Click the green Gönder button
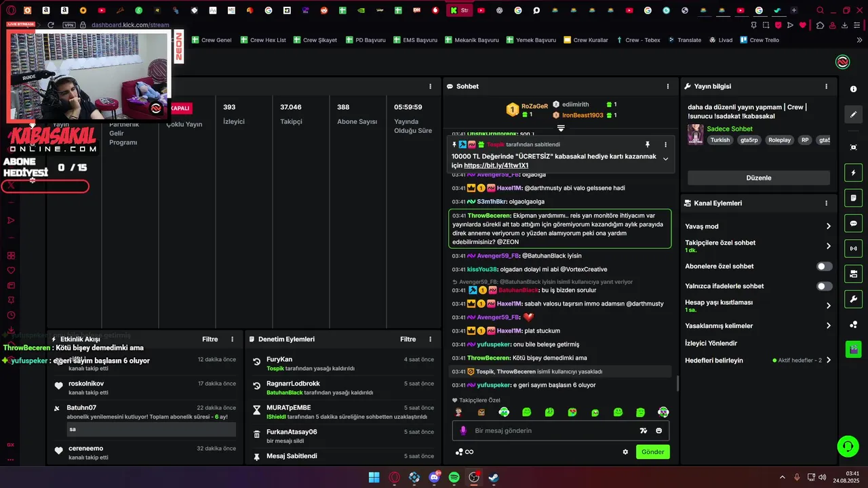Viewport: 868px width, 488px height. click(x=653, y=452)
